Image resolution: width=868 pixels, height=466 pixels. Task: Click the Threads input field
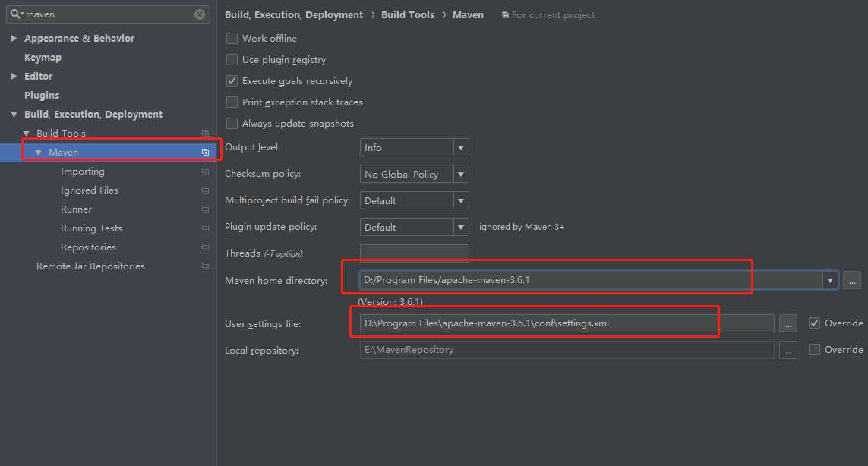point(414,253)
